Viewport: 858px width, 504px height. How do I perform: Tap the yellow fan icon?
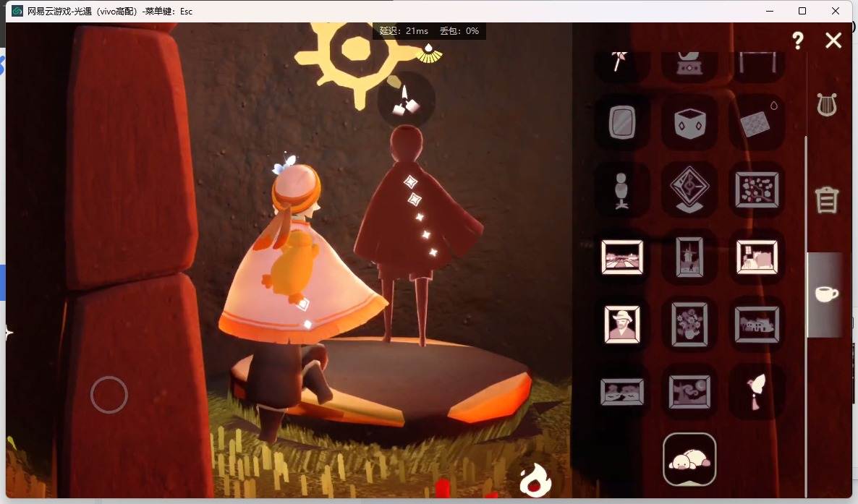tap(428, 54)
